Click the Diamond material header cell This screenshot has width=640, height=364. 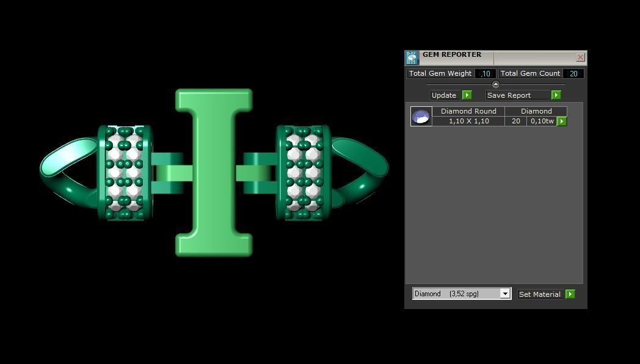536,111
